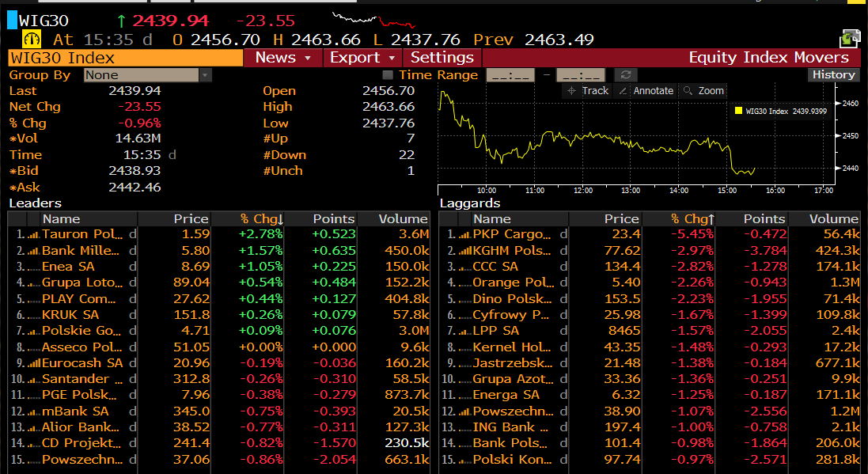Click the volume bar icon for Powszechn laggard row 12
868x474 pixels.
[x=464, y=411]
